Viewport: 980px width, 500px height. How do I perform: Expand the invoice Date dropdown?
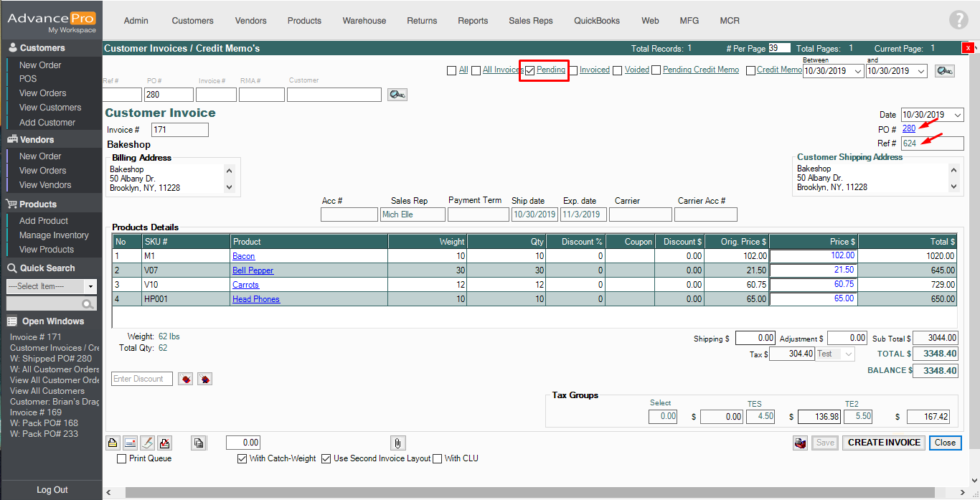point(958,115)
